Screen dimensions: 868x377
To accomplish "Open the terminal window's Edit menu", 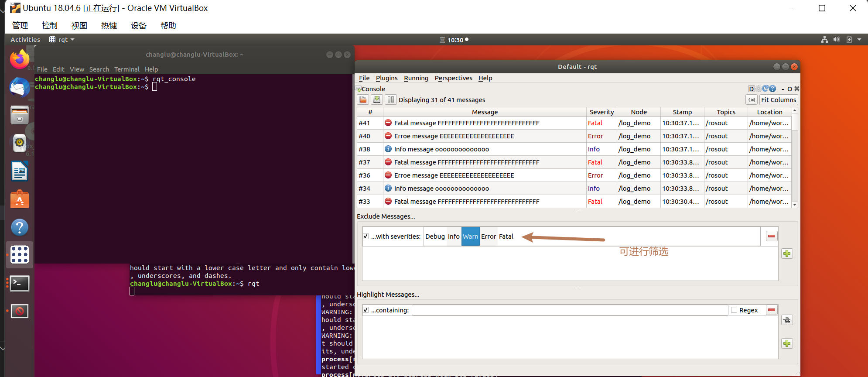I will pos(58,69).
